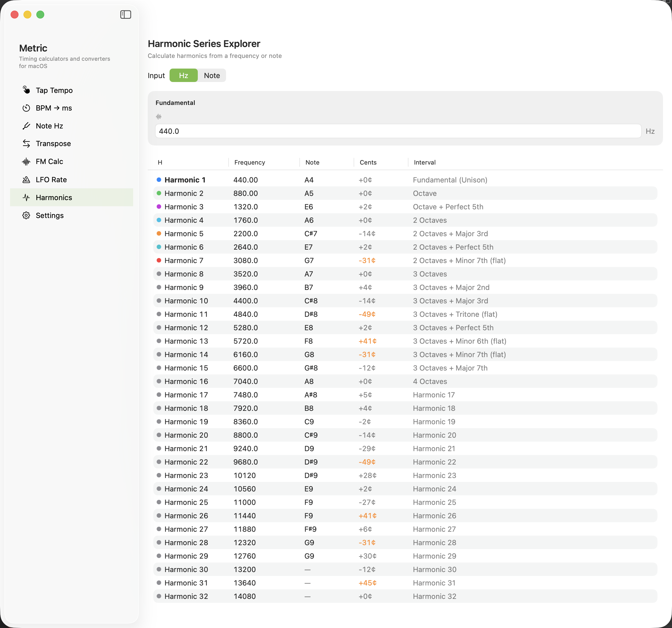Switch input mode to Note

(212, 75)
